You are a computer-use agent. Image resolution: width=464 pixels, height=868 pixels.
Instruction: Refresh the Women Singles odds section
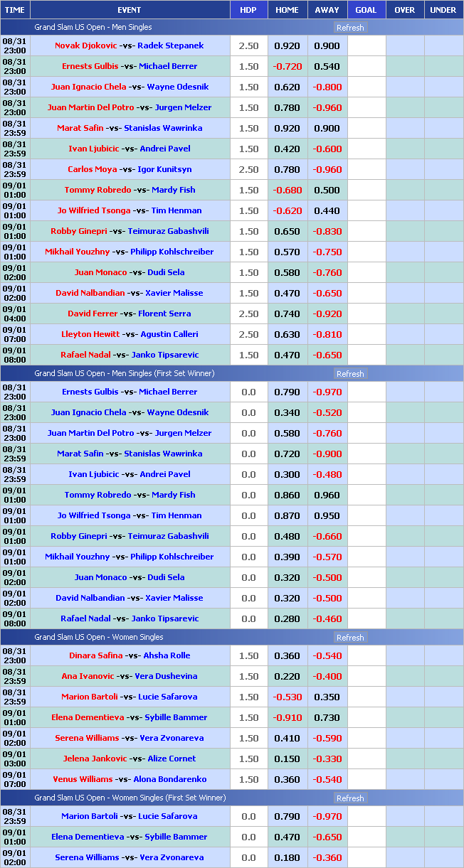pos(349,638)
